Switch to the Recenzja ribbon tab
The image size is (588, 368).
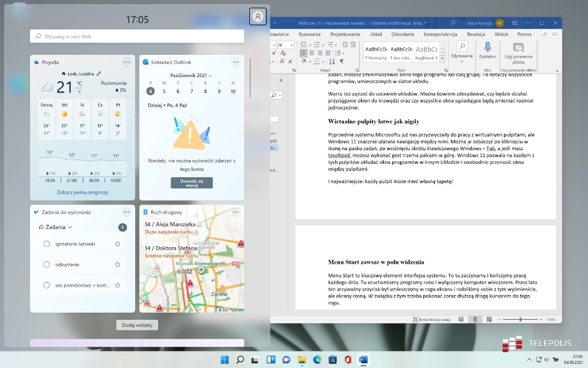[x=476, y=34]
